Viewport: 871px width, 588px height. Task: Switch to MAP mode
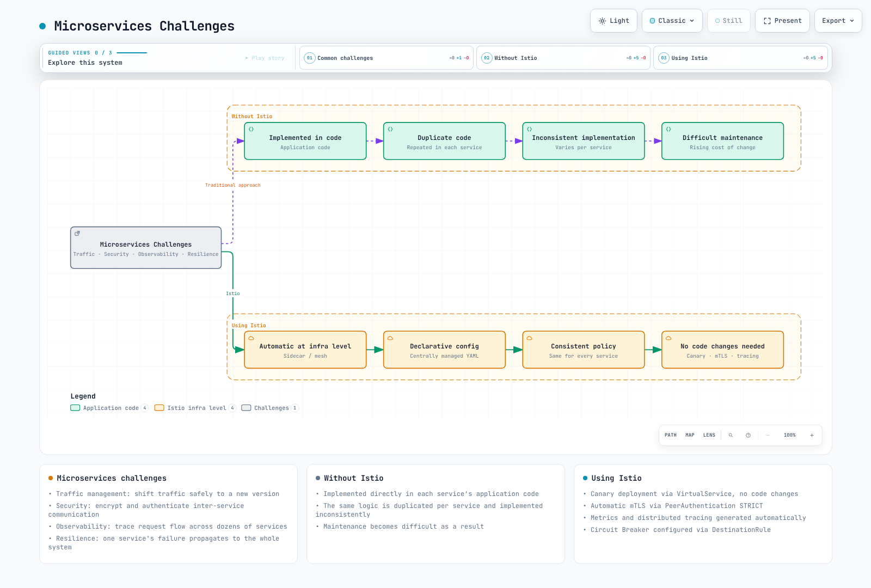pyautogui.click(x=690, y=435)
